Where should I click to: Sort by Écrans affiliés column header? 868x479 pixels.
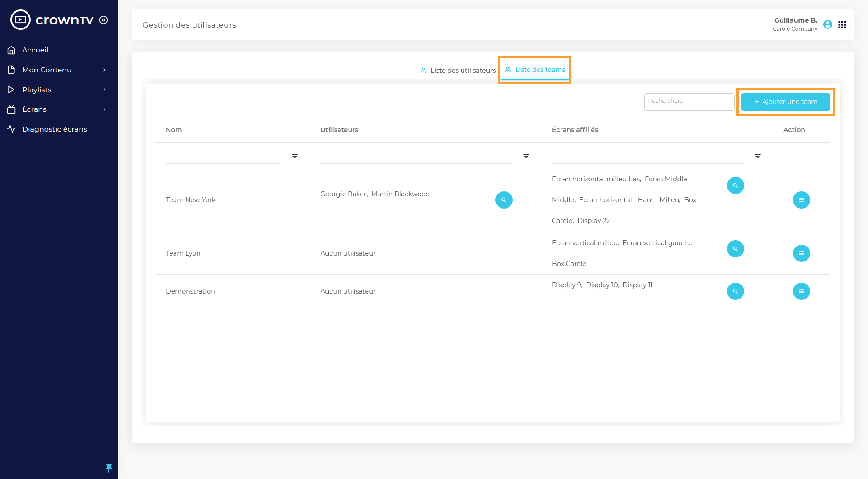(x=575, y=130)
